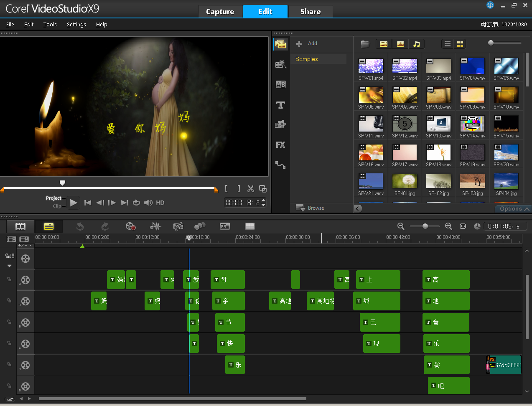Click the timeline zoom slider
Image resolution: width=532 pixels, height=406 pixels.
[425, 226]
